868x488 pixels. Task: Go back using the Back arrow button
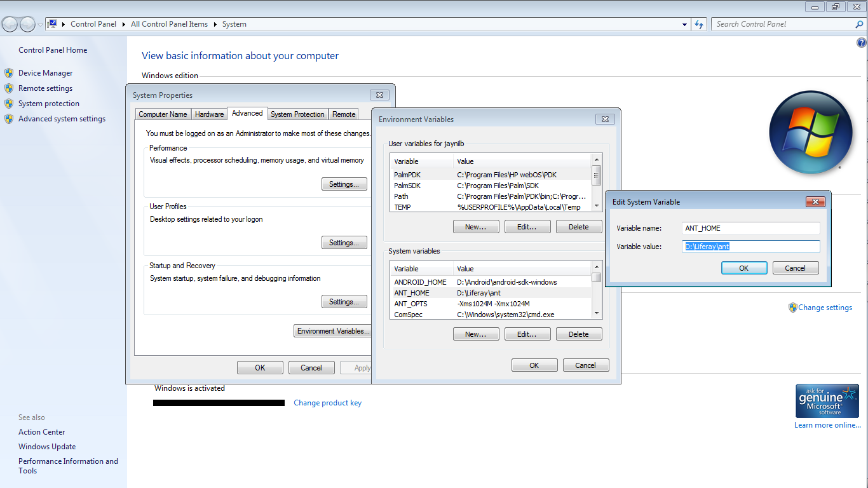click(x=10, y=24)
